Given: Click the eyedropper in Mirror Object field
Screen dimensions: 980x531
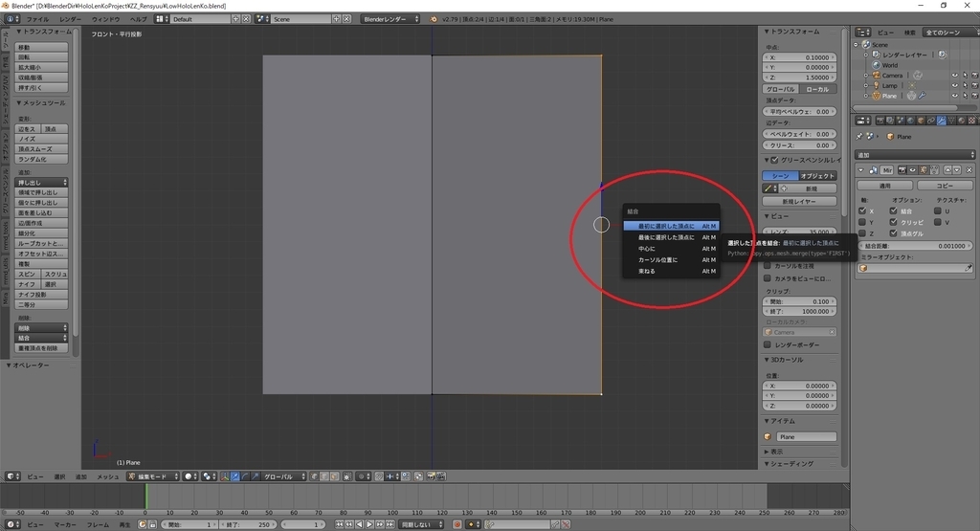Looking at the screenshot, I should coord(969,268).
